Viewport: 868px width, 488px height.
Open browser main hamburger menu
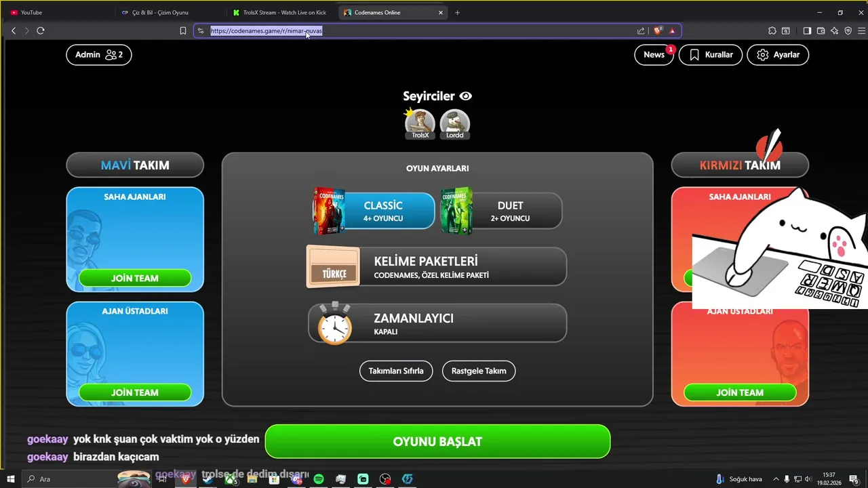click(x=861, y=30)
